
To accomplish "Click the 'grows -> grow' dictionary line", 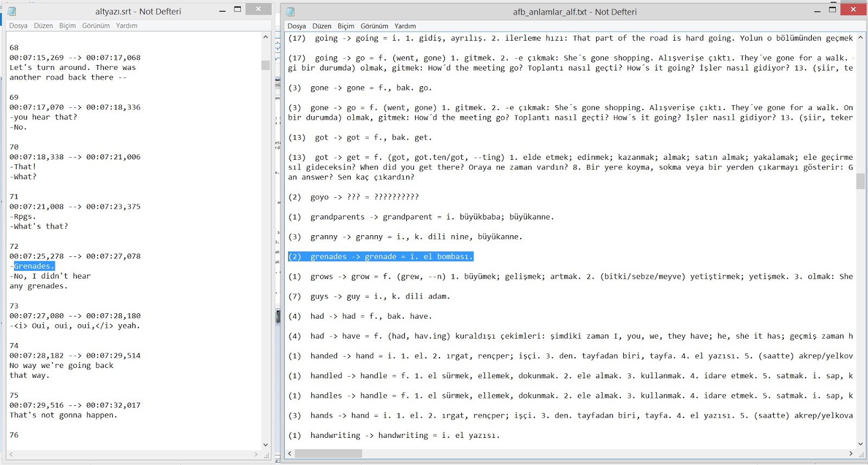I will [571, 276].
